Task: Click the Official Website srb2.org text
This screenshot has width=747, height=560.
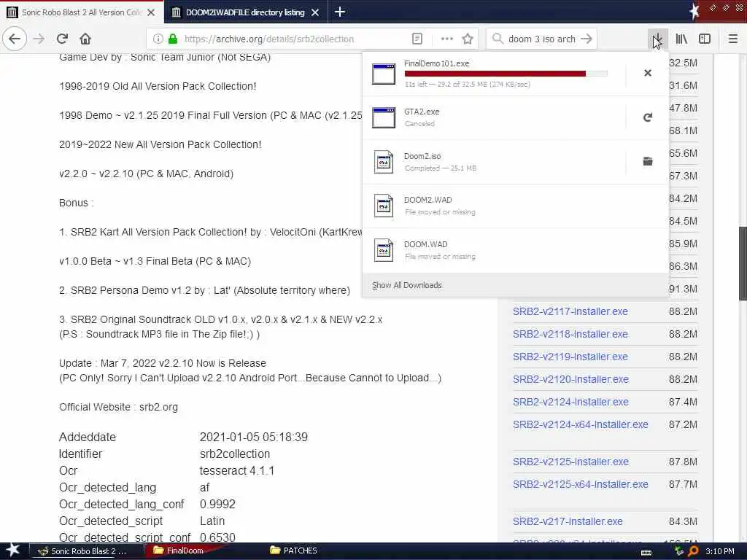Action: pyautogui.click(x=118, y=407)
